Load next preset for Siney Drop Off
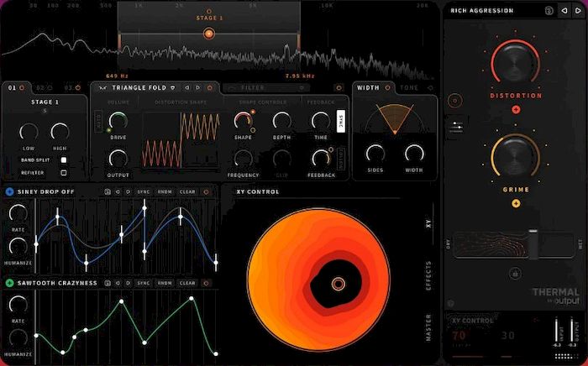Image resolution: width=588 pixels, height=366 pixels. 129,191
